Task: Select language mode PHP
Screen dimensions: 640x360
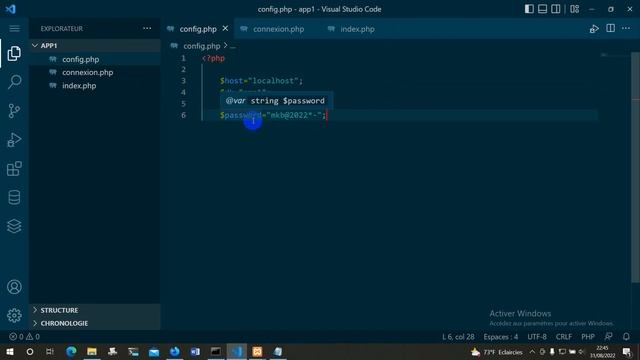Action: coord(588,337)
